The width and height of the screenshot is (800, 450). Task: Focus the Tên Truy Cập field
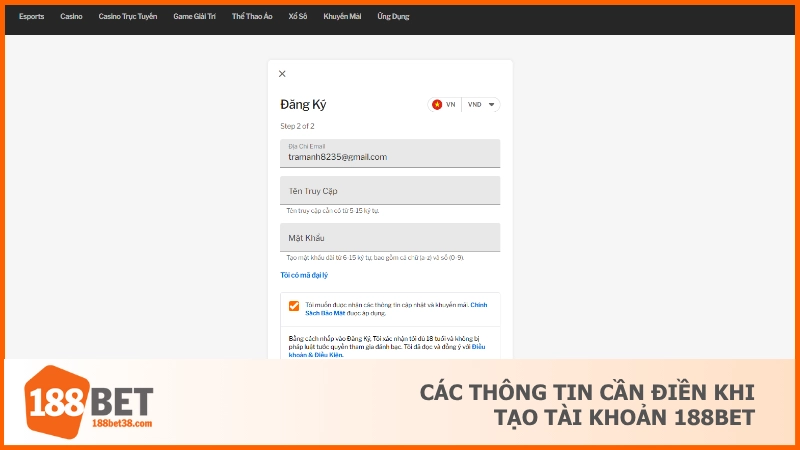(x=390, y=190)
